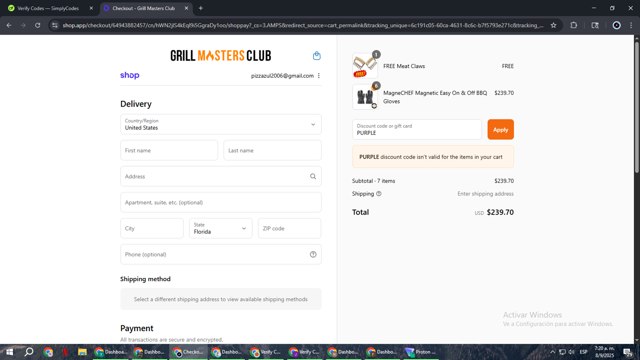Viewport: 640px width, 360px height.
Task: Reload the checkout page
Action: pyautogui.click(x=38, y=25)
